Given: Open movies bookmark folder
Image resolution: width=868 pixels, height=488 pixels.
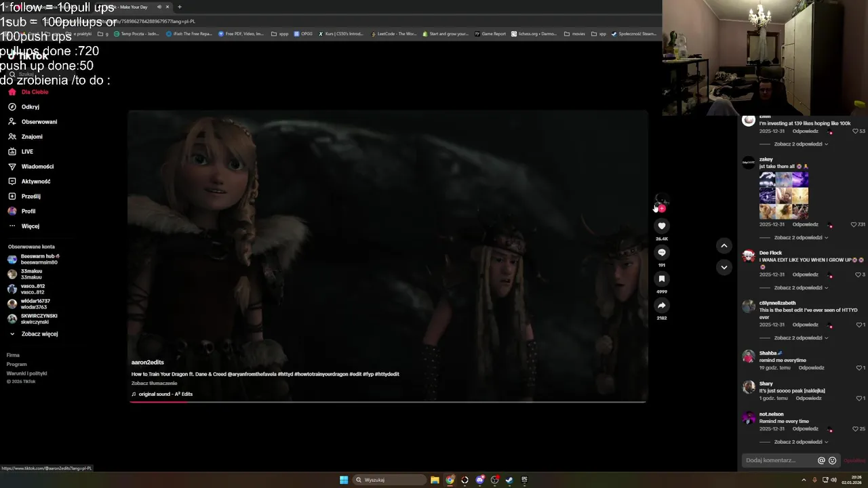Looking at the screenshot, I should click(x=574, y=34).
